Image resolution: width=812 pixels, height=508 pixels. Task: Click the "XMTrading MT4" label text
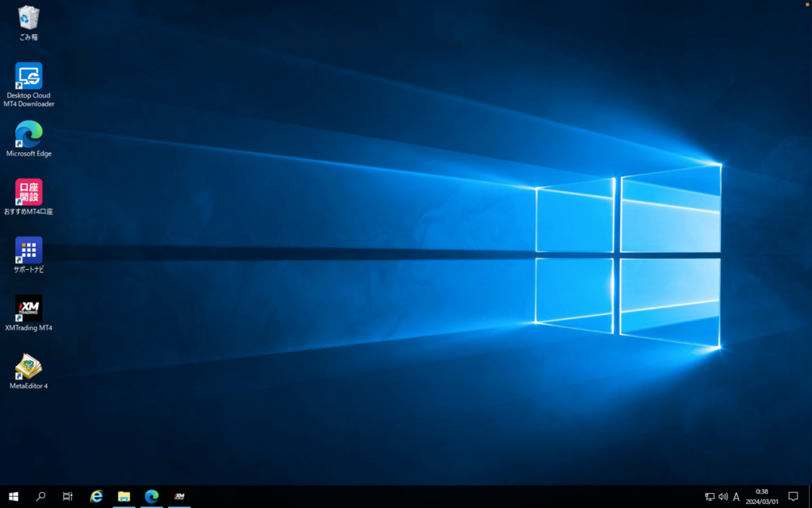coord(29,328)
